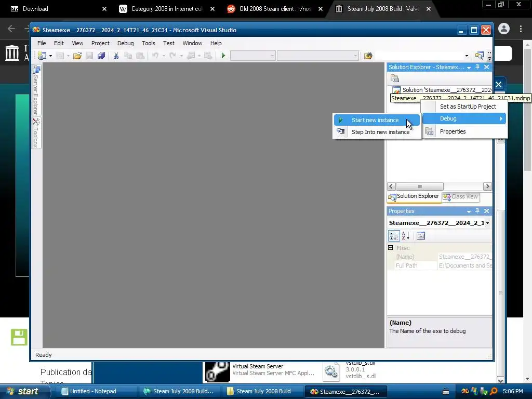Open the Toolbox side tab
The height and width of the screenshot is (399, 532).
(36, 132)
